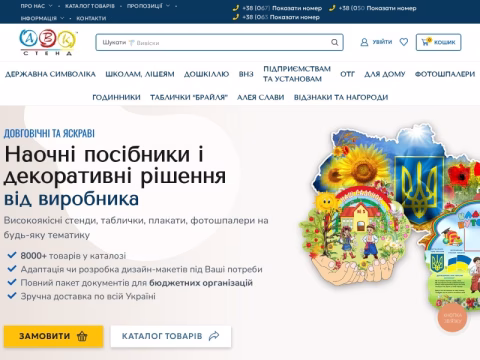Open Каталог товарів in top bar
This screenshot has height=360, width=480.
(90, 6)
